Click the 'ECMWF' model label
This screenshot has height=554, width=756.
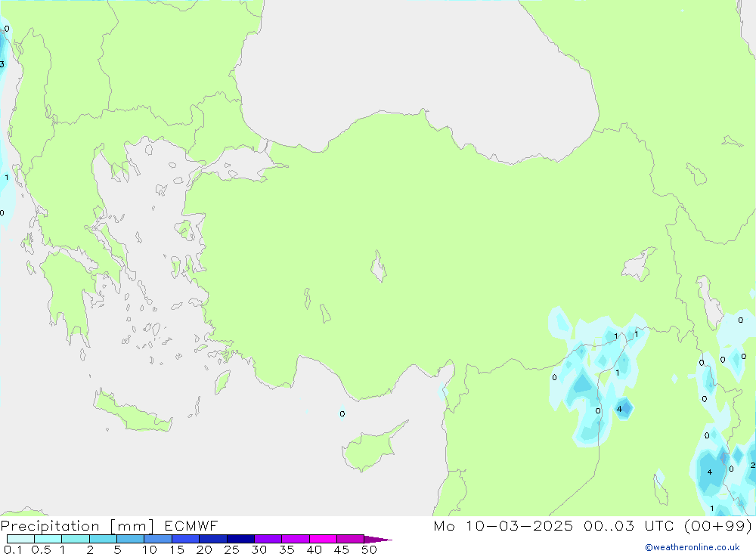click(191, 525)
